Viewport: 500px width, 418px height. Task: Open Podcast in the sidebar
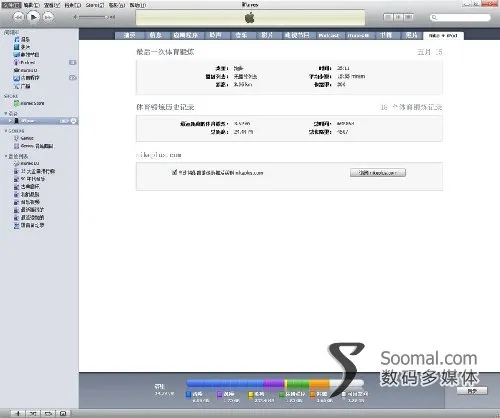[x=24, y=62]
